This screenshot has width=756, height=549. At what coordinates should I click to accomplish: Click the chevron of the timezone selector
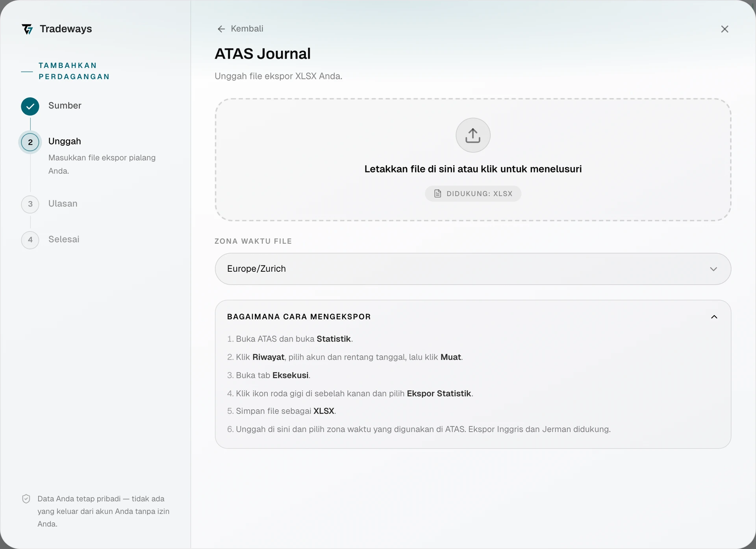click(713, 269)
